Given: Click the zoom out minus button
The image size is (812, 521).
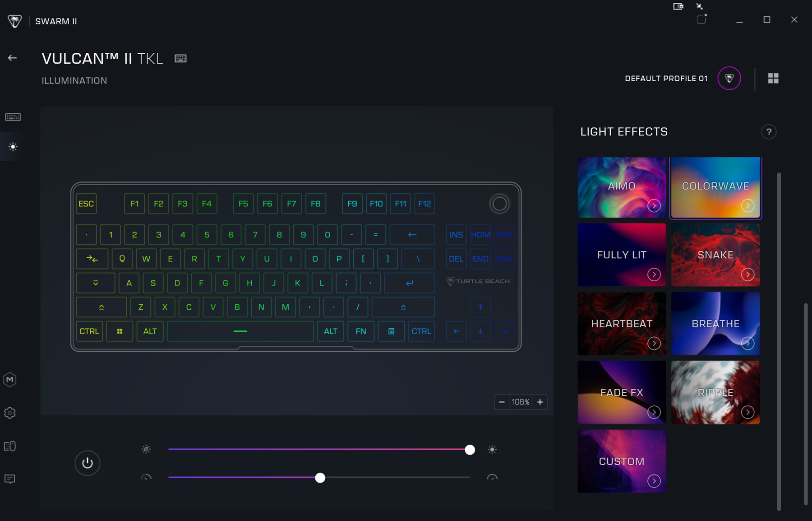Looking at the screenshot, I should (502, 402).
